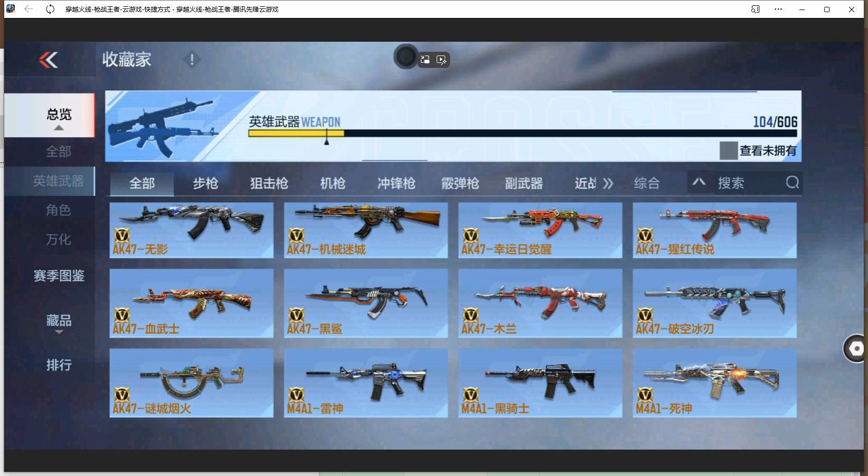Click the 英雄武器 WEAPON banner title

(x=295, y=122)
